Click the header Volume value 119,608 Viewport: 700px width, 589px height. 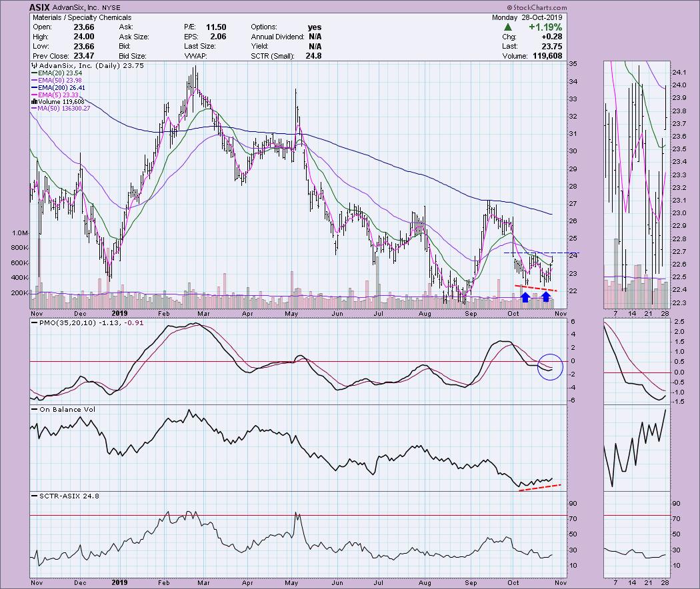click(547, 56)
